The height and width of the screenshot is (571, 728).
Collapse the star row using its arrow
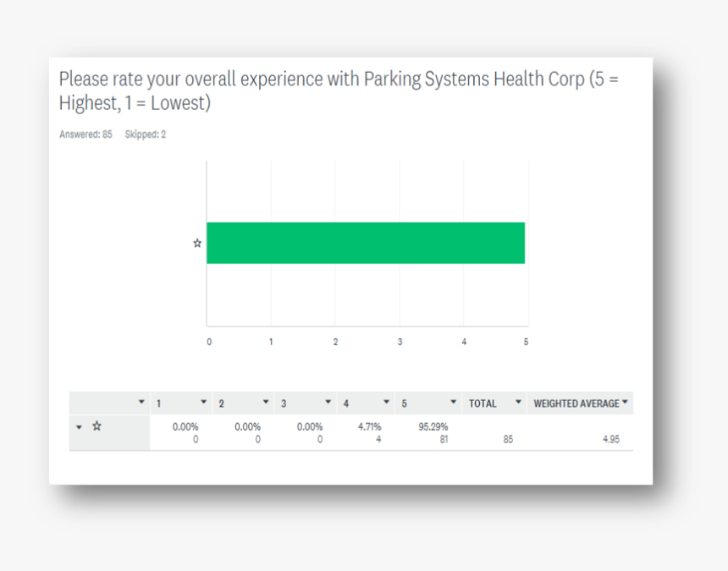[79, 427]
